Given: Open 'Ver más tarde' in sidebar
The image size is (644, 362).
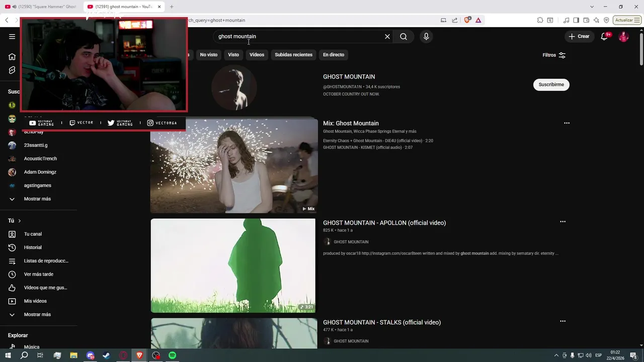Looking at the screenshot, I should coord(38,274).
